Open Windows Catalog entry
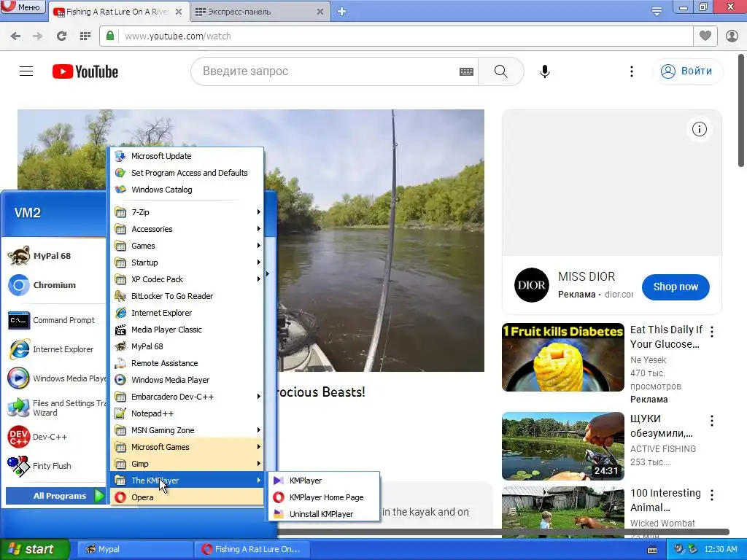The width and height of the screenshot is (747, 560). 187,190
